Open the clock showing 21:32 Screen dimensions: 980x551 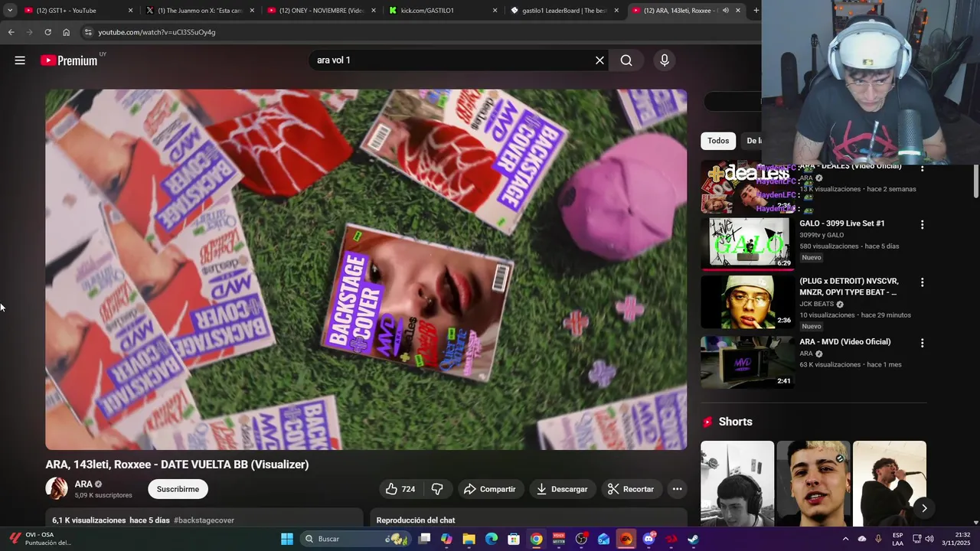956,539
